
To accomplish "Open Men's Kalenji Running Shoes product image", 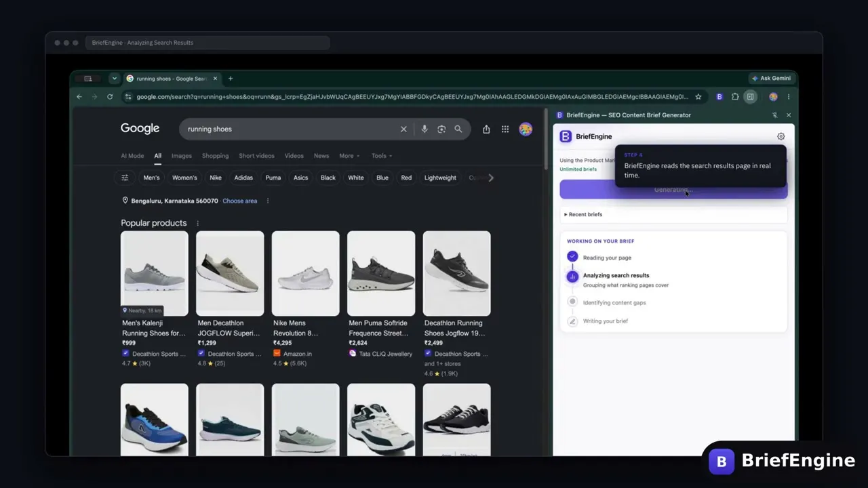I will tap(155, 273).
